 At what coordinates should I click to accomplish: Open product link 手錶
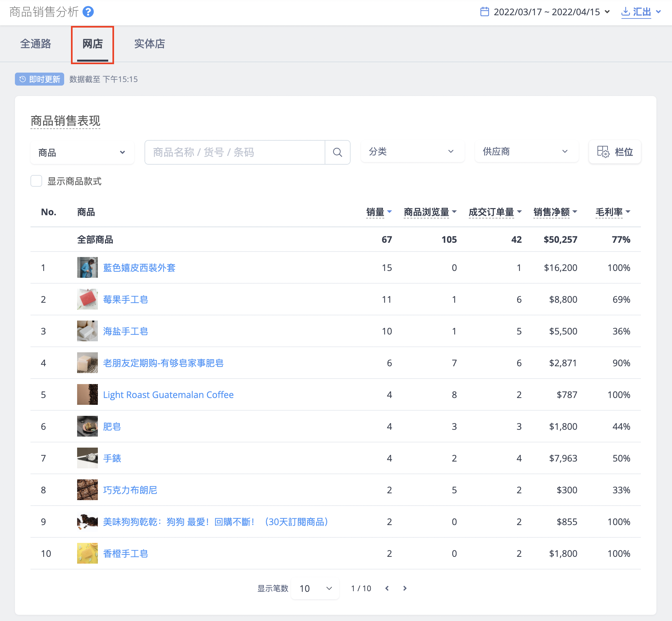pyautogui.click(x=112, y=458)
